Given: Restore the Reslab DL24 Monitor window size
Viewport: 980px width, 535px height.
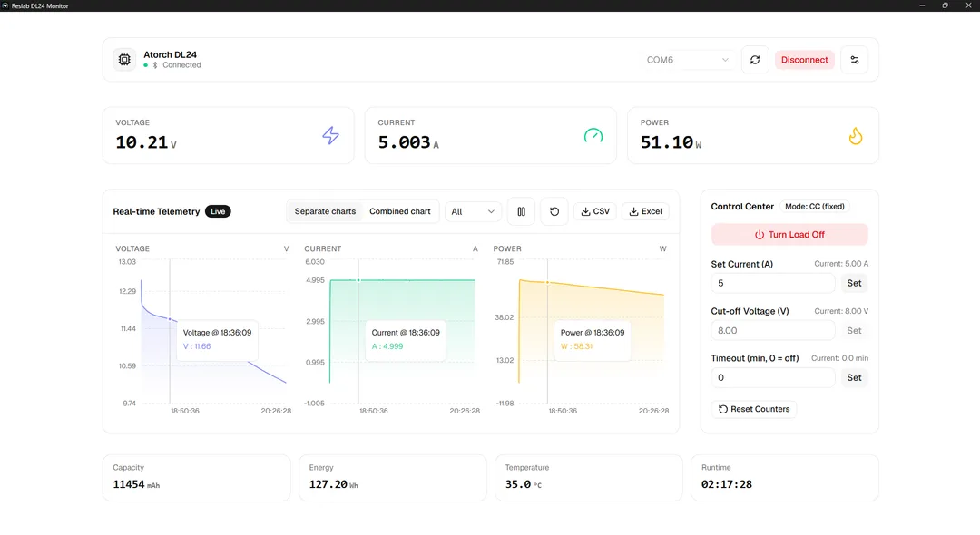Looking at the screenshot, I should coord(945,5).
